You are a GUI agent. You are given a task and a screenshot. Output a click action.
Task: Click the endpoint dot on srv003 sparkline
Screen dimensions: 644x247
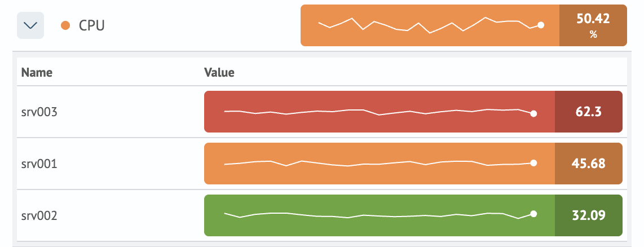point(533,113)
